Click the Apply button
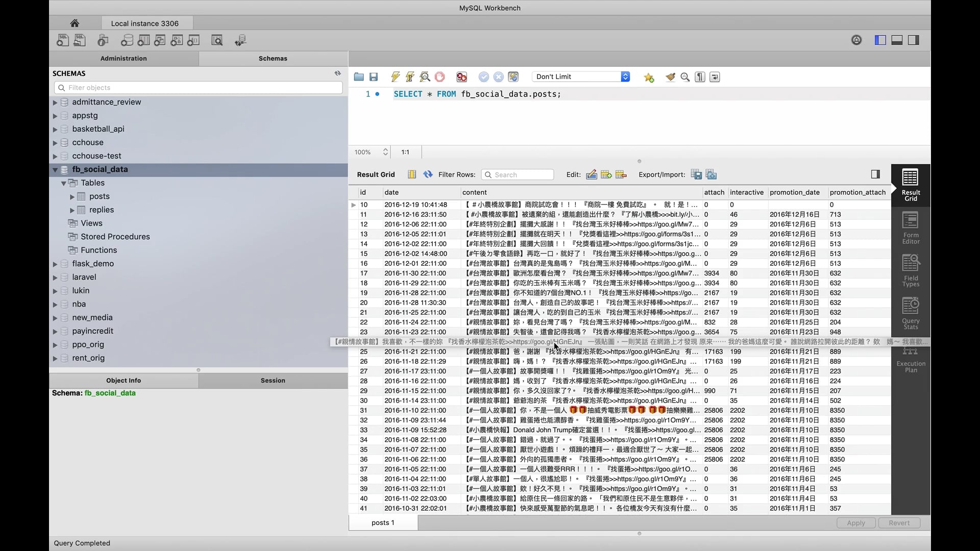The width and height of the screenshot is (980, 551). (x=856, y=523)
